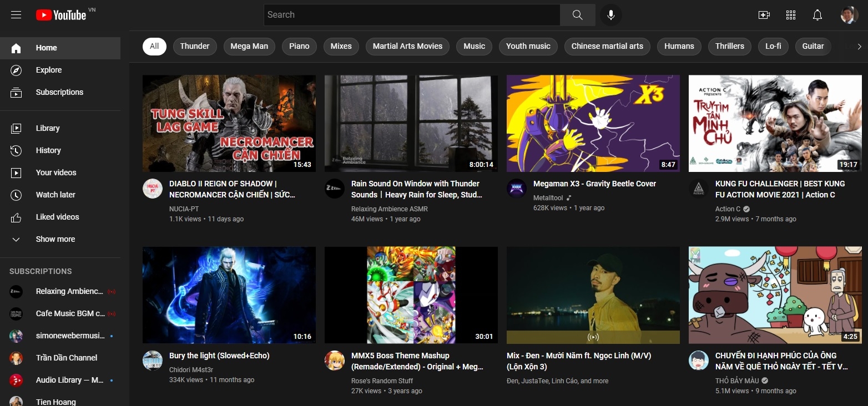Screen dimensions: 868x406
Task: Select the Thunder filter chip
Action: click(195, 46)
